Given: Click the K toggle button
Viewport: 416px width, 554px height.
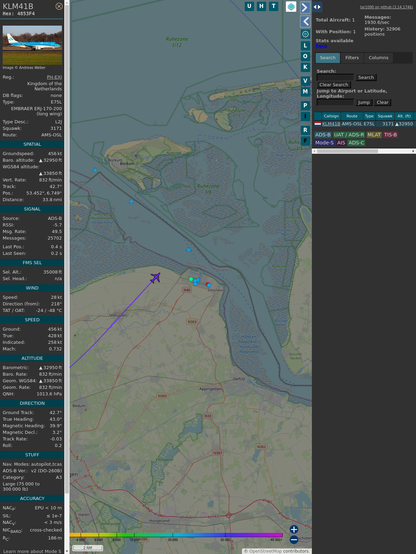Looking at the screenshot, I should click(x=305, y=67).
